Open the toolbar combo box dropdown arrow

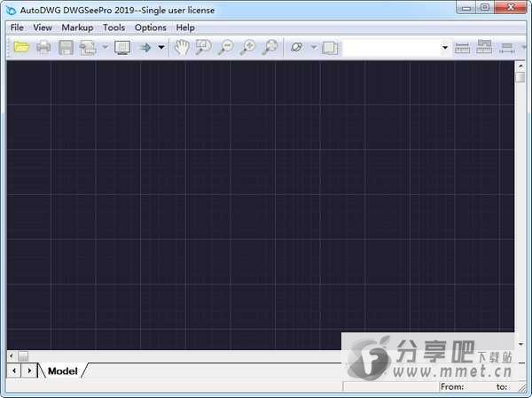(x=445, y=47)
